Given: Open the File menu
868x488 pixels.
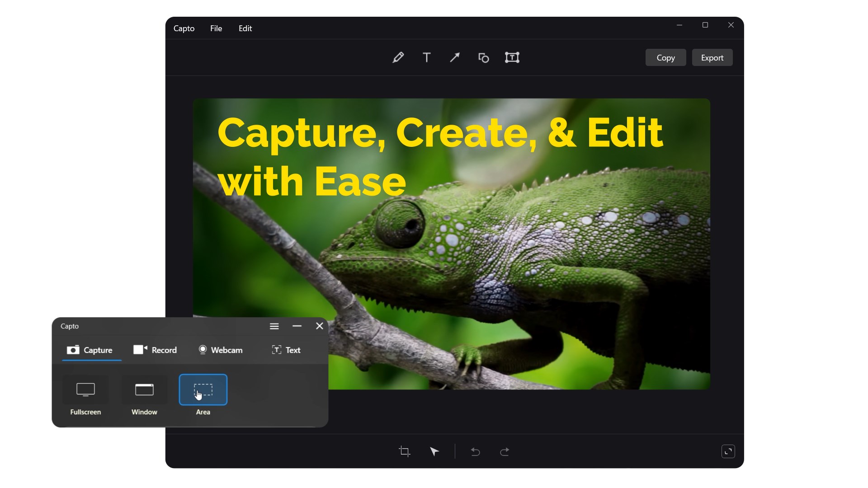Looking at the screenshot, I should (x=216, y=28).
